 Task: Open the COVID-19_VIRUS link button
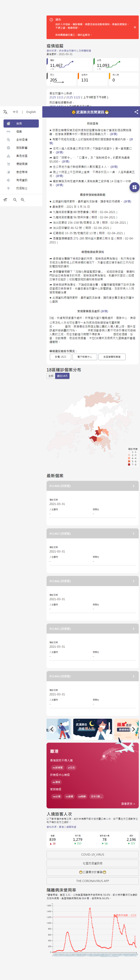tap(92, 854)
